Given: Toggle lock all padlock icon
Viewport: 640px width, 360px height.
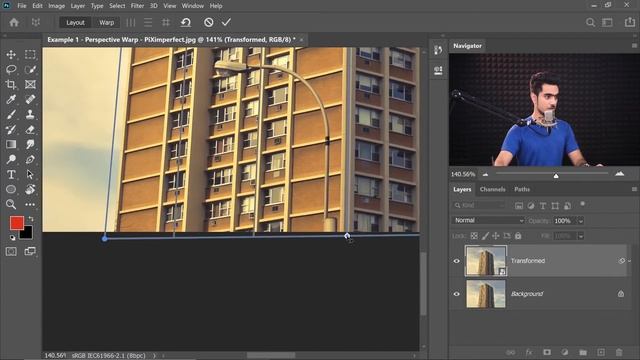Looking at the screenshot, I should [x=518, y=236].
